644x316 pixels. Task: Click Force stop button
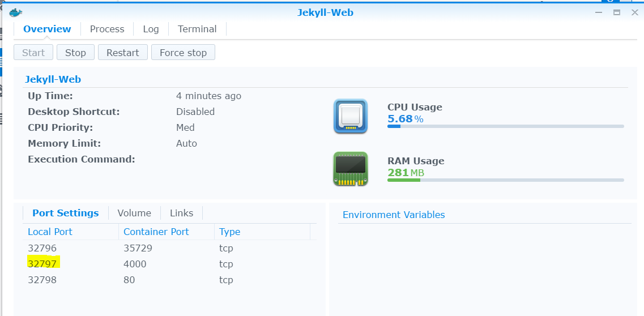click(183, 53)
